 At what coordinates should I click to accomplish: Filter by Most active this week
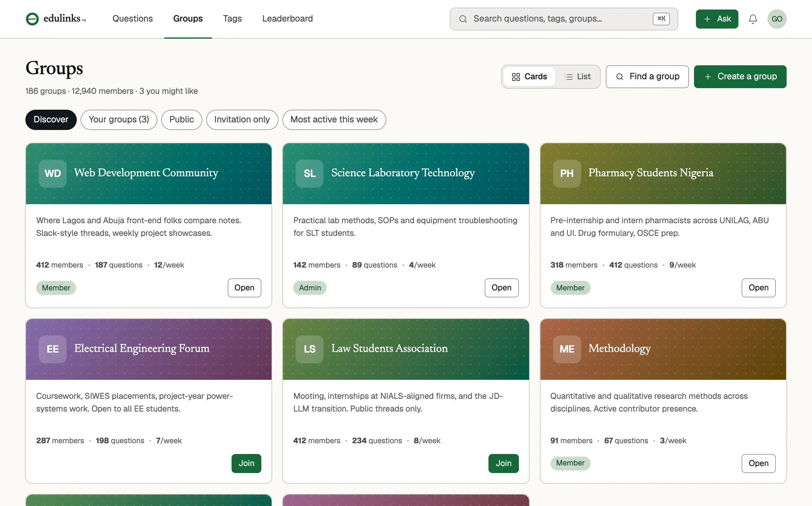[334, 120]
